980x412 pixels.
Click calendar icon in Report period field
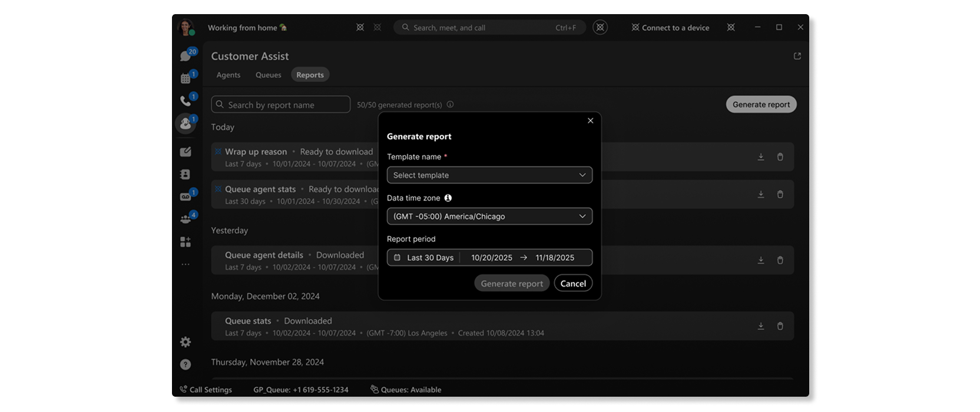[397, 258]
